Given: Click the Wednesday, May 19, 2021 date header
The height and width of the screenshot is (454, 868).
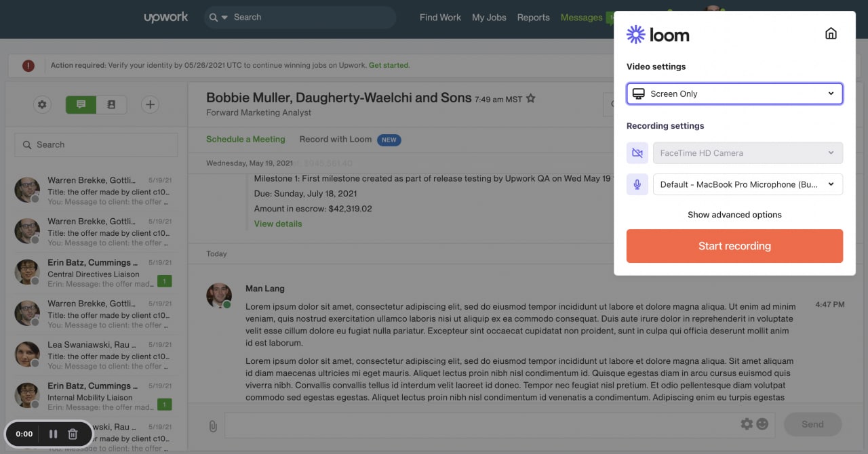Looking at the screenshot, I should click(250, 163).
